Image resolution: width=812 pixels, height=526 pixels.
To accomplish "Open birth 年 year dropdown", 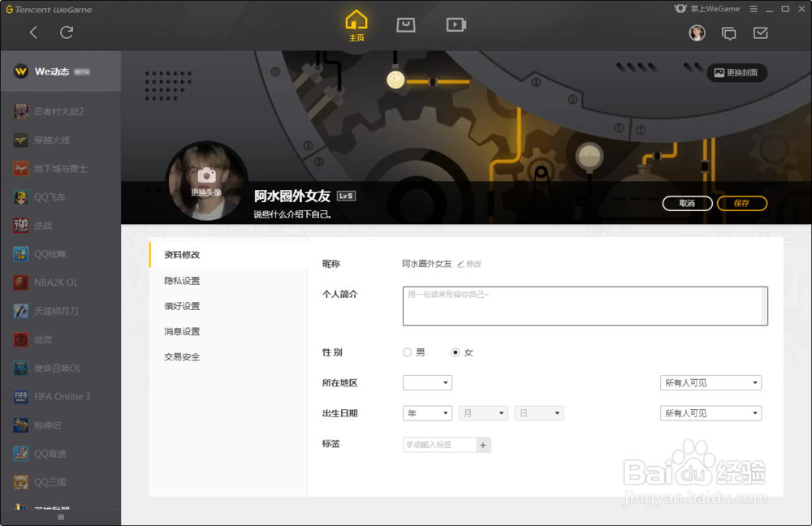I will 427,413.
